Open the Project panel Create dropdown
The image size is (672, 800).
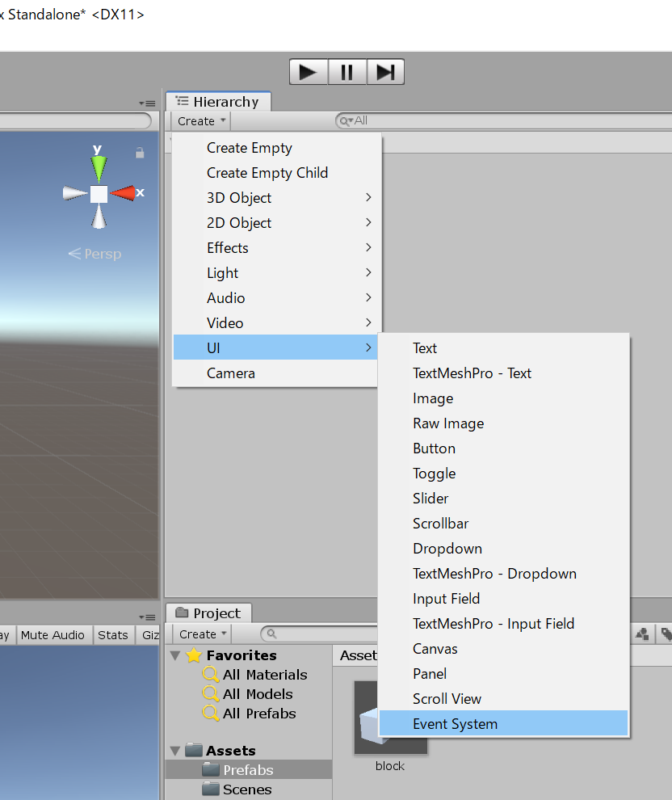pos(202,634)
